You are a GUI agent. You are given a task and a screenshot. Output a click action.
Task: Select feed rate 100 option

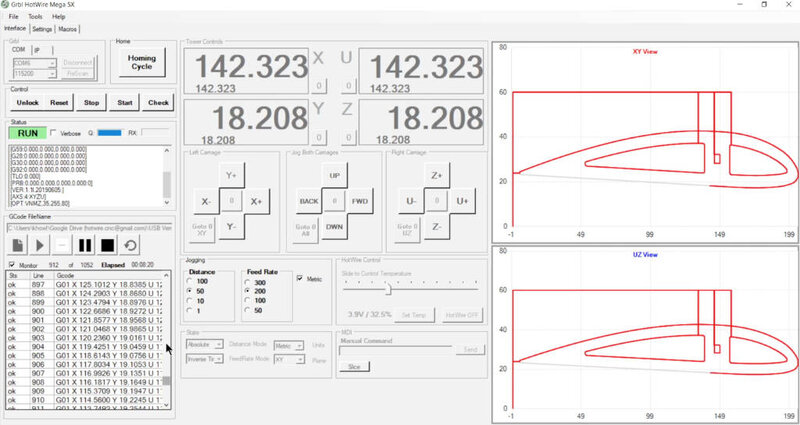pos(248,301)
